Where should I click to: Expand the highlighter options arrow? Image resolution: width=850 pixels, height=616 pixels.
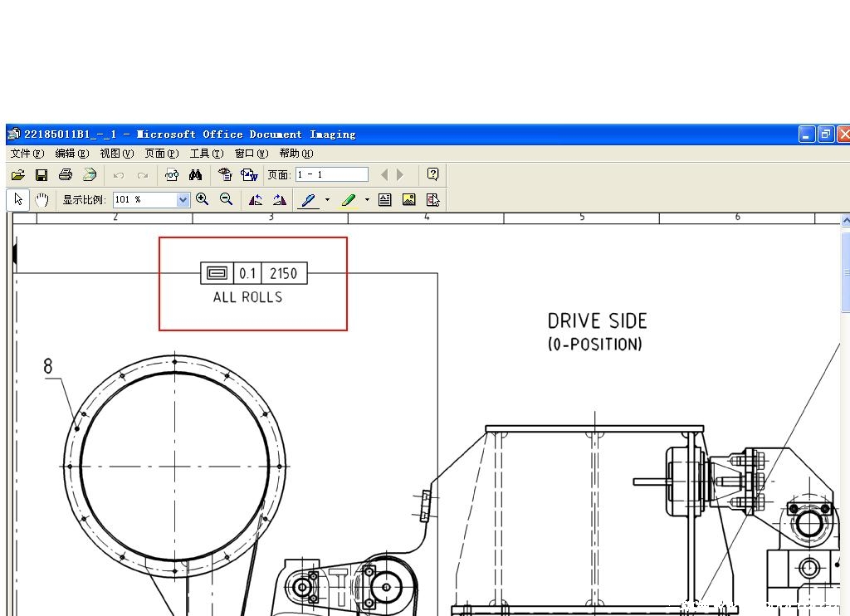(x=367, y=199)
